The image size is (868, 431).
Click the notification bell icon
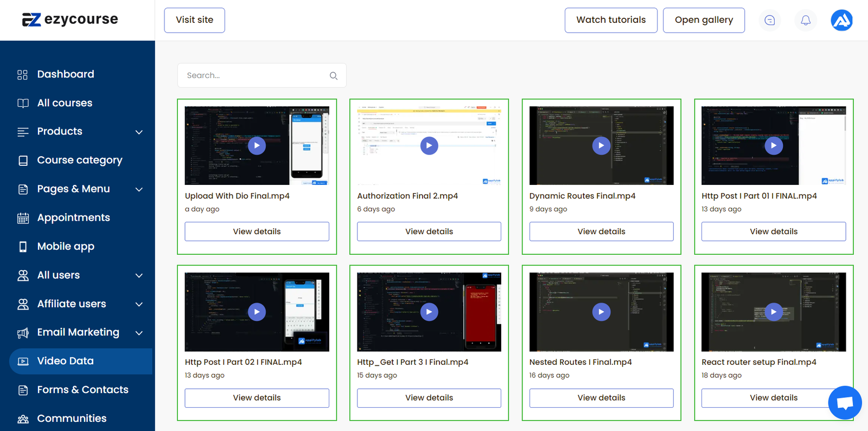[x=806, y=21]
